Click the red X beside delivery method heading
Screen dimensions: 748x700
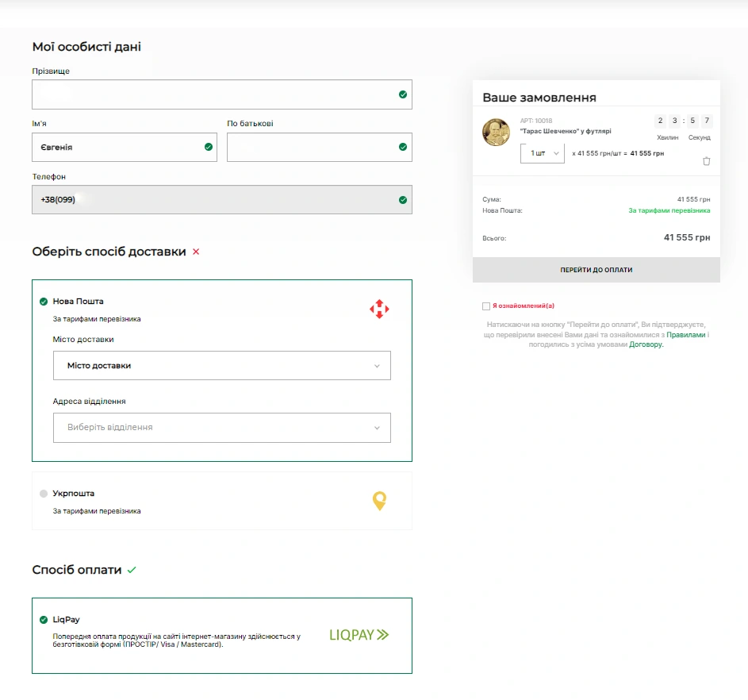click(196, 252)
